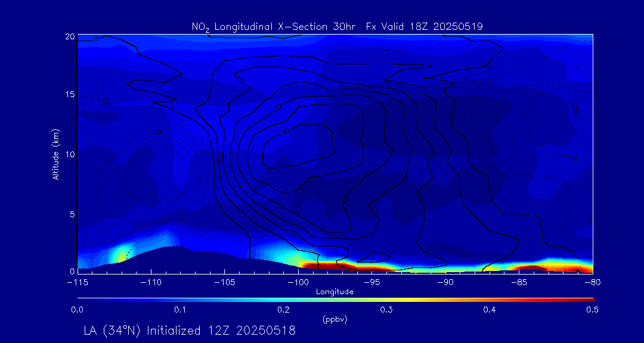Viewport: 644px width, 343px height.
Task: Click the 0.1 colorbar value label
Action: [180, 310]
